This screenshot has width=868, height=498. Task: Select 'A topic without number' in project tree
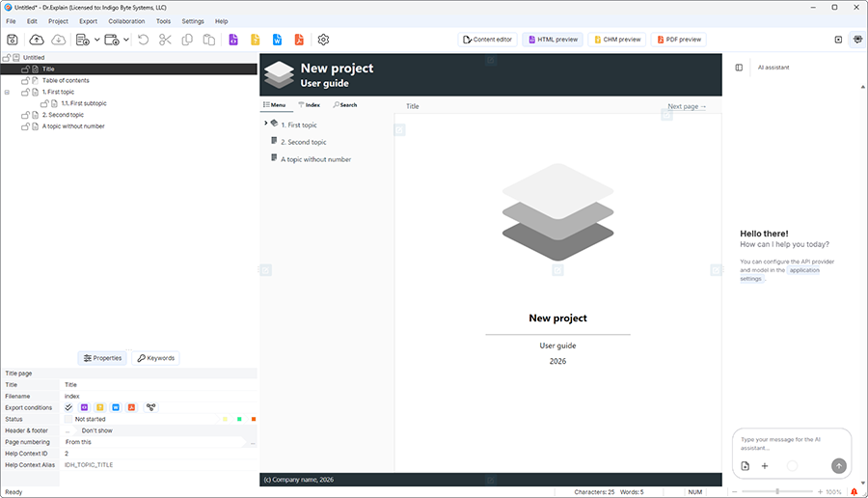[73, 126]
